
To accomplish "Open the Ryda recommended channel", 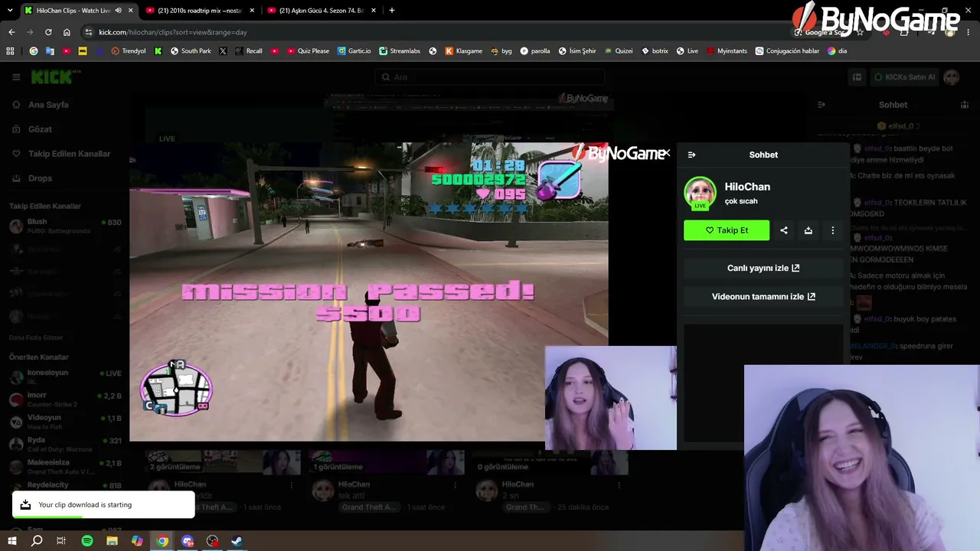I will (x=64, y=444).
